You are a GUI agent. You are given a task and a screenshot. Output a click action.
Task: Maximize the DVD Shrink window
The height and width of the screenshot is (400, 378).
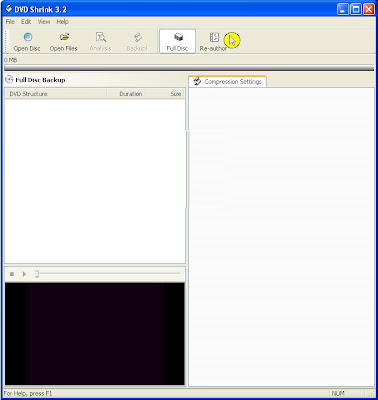click(356, 9)
